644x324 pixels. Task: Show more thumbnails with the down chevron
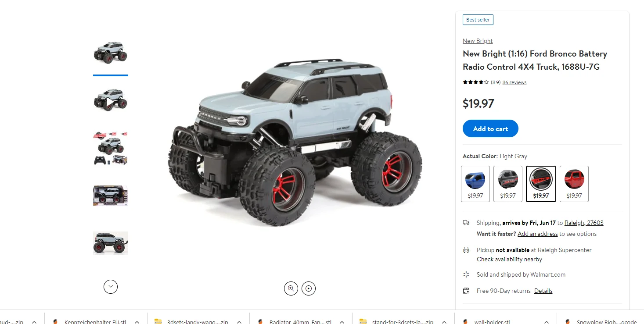click(111, 287)
